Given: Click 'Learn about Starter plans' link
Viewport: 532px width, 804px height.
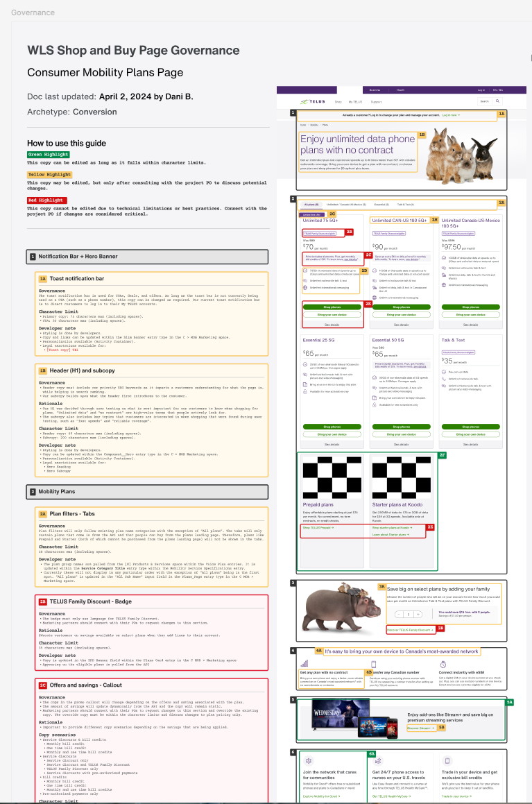Looking at the screenshot, I should pyautogui.click(x=391, y=534).
